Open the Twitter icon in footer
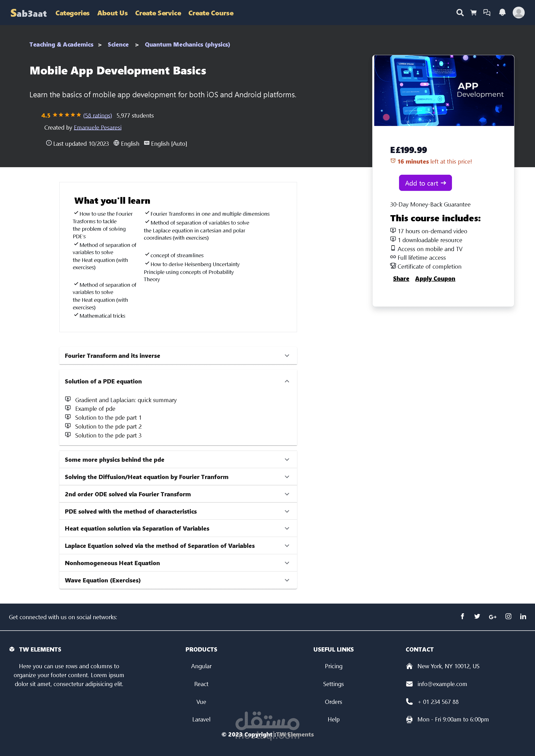The height and width of the screenshot is (756, 535). 477,616
